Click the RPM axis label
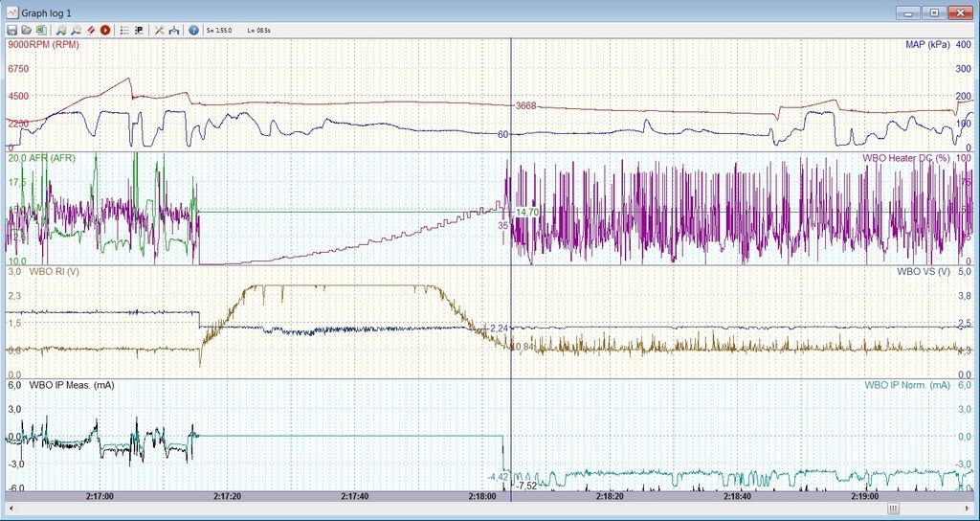 tap(43, 45)
